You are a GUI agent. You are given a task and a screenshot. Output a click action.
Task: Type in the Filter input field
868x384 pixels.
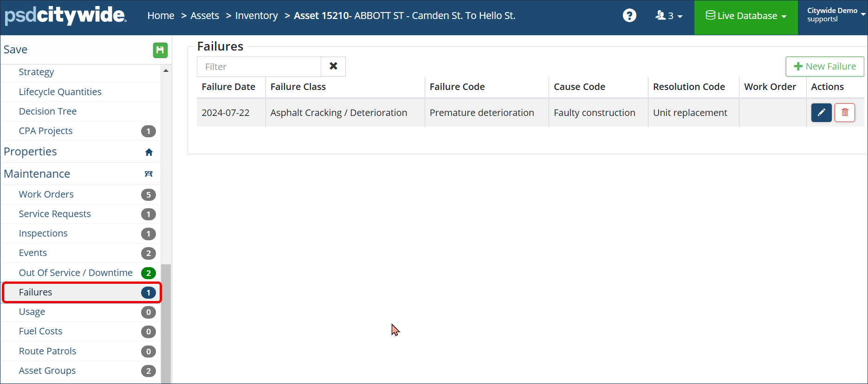[x=259, y=66]
